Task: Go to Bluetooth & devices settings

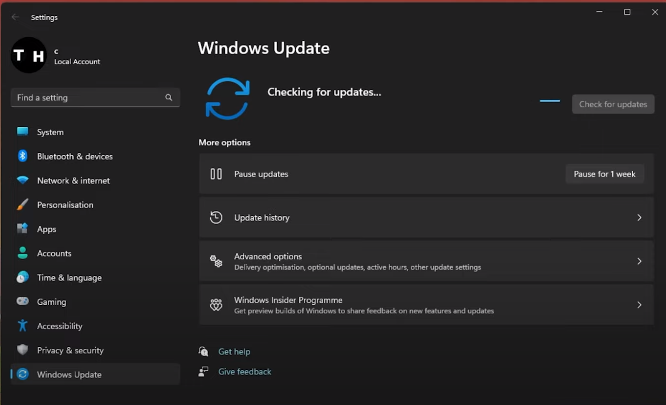Action: tap(95, 156)
